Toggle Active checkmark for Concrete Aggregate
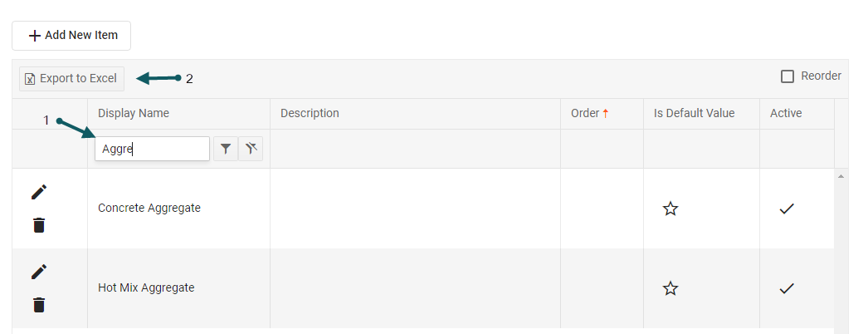Image resolution: width=868 pixels, height=334 pixels. (x=787, y=209)
